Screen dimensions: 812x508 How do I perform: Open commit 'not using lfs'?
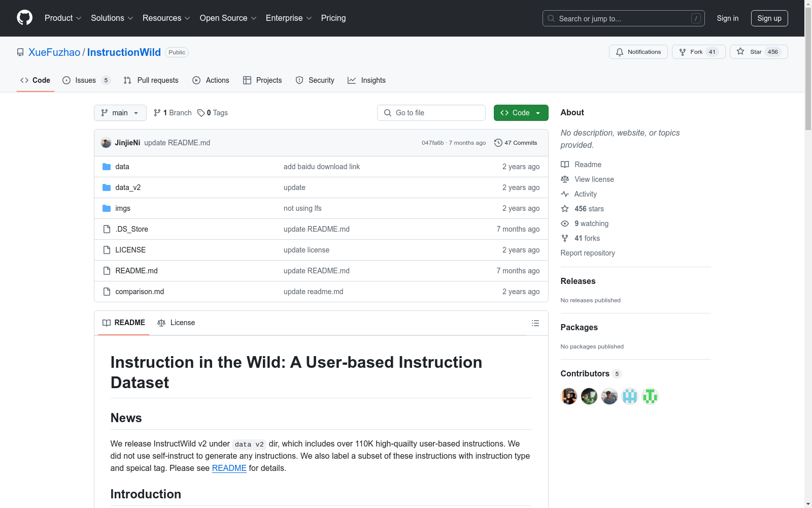[x=302, y=208]
